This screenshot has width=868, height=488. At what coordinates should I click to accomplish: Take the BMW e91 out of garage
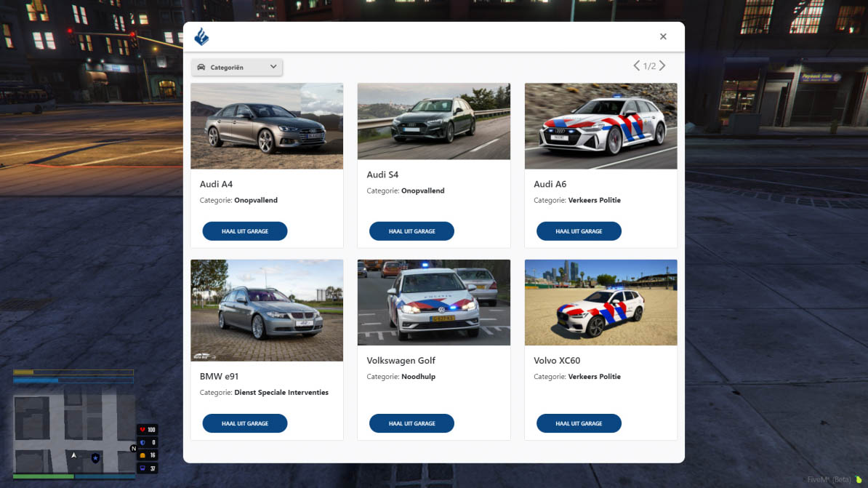[x=245, y=423]
